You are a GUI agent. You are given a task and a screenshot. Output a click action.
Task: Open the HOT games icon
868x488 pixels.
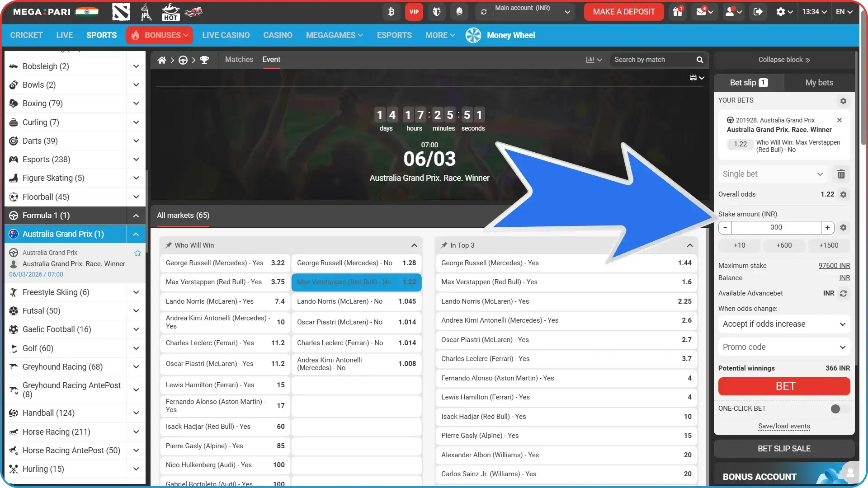coord(170,12)
